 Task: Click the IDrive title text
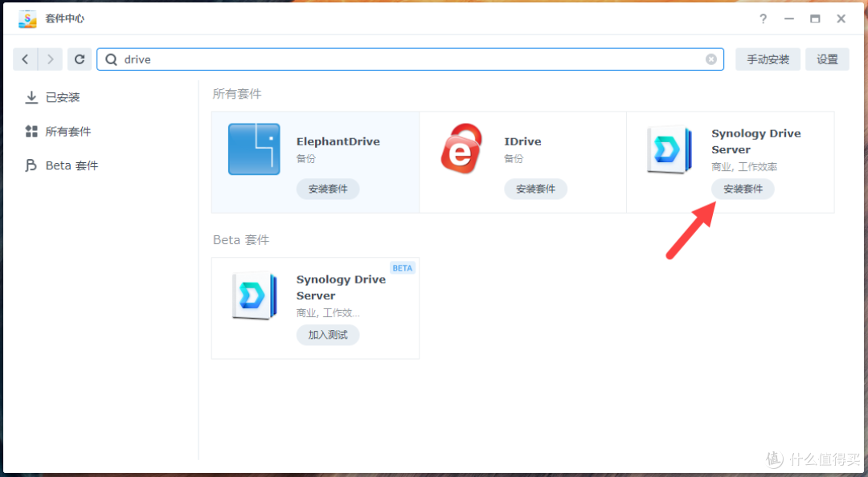coord(522,141)
